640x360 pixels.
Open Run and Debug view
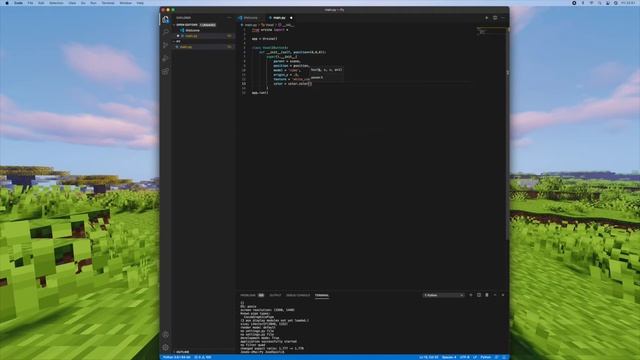coord(165,58)
